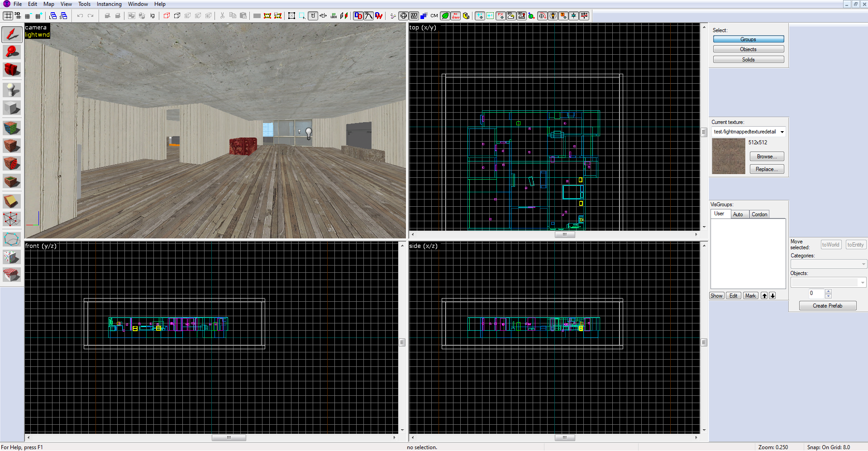Toggle snap to grid
The width and height of the screenshot is (868, 451).
pyautogui.click(x=8, y=15)
